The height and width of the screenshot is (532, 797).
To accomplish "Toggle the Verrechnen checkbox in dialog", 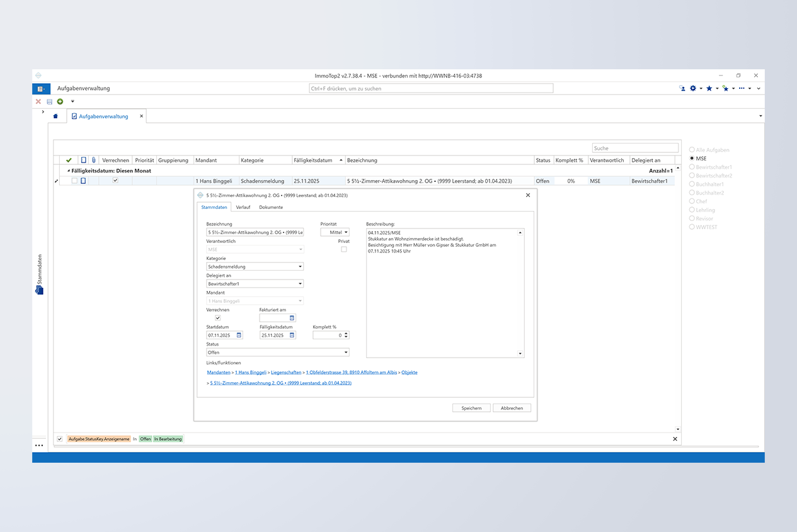I will tap(218, 318).
